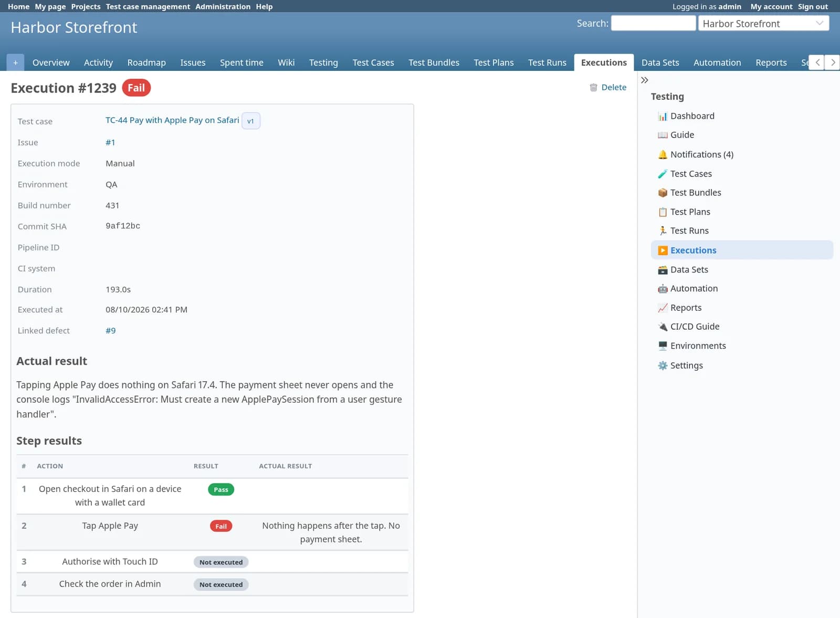Screen dimensions: 840x618
Task: Click the red Fail badge on step 2
Action: (x=221, y=526)
